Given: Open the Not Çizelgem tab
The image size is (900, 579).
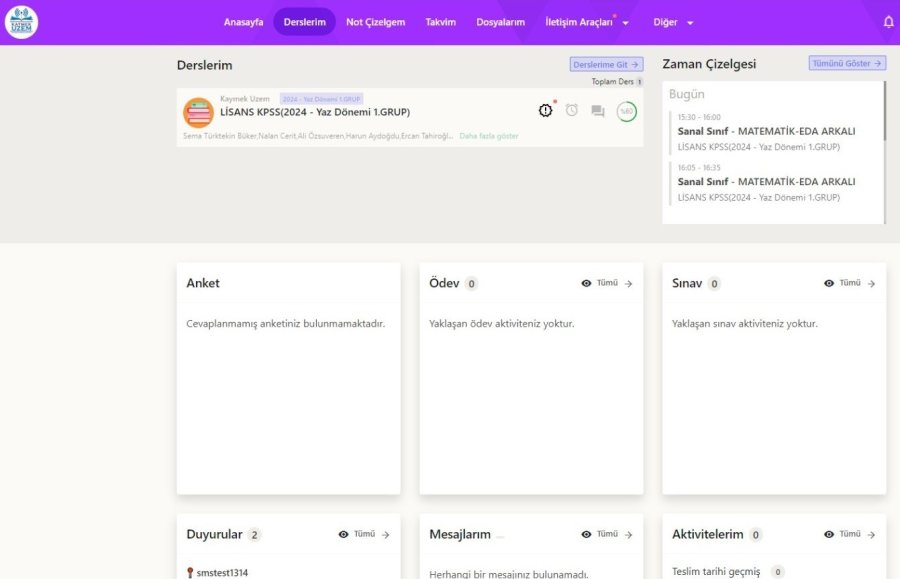Looking at the screenshot, I should (x=375, y=22).
